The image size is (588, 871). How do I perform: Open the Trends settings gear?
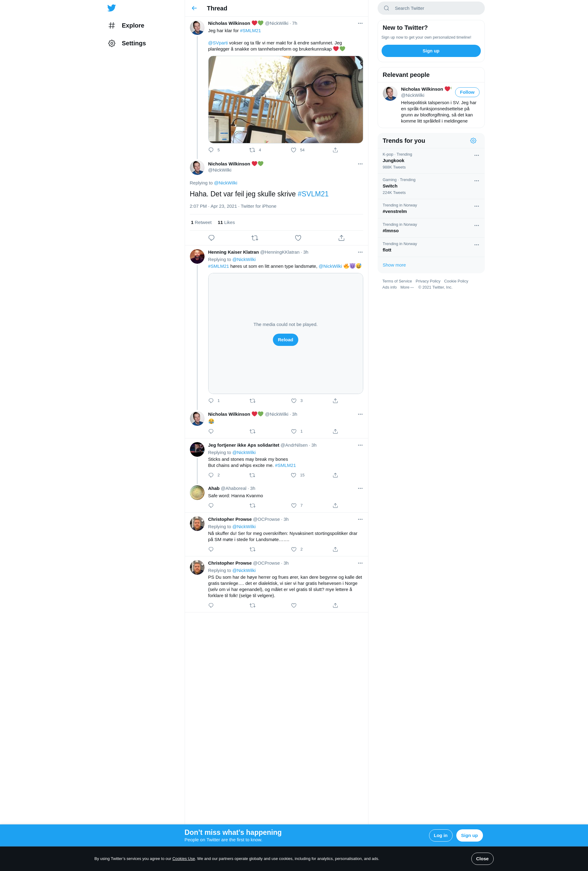pos(473,141)
